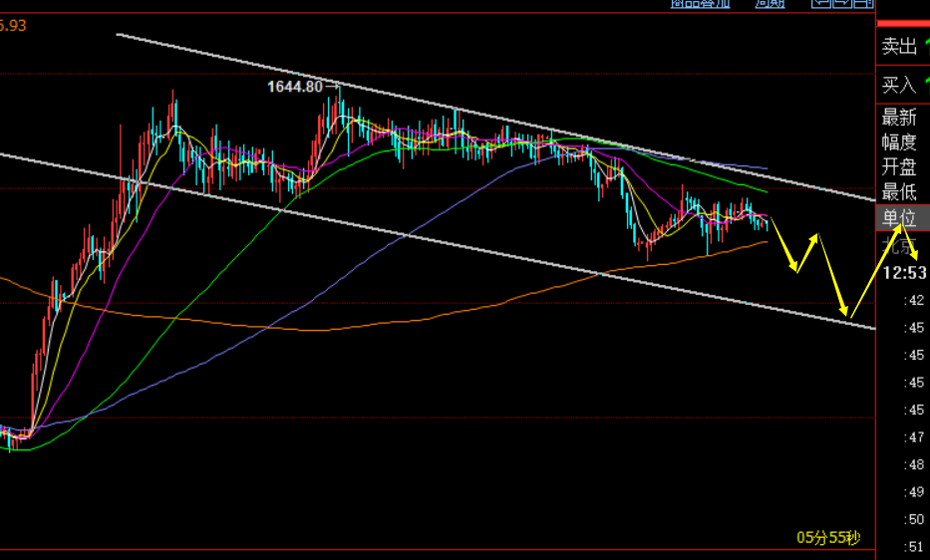930x560 pixels.
Task: Select the highlighted 单位 unit row
Action: [903, 217]
